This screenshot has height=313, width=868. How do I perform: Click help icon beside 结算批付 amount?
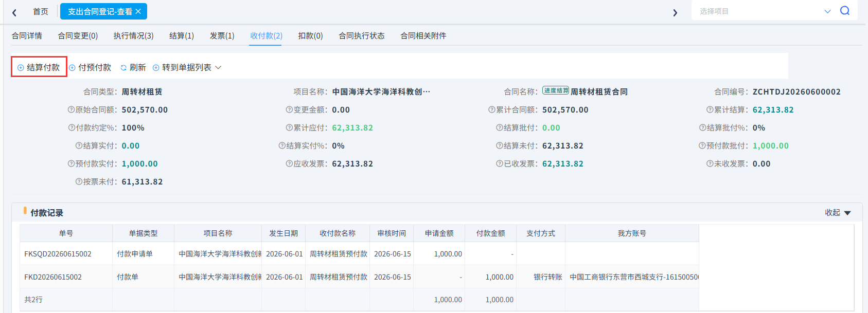500,128
